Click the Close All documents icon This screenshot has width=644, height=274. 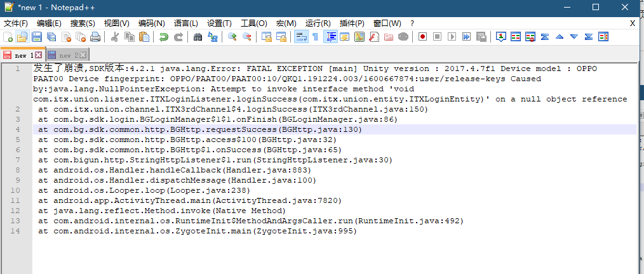tap(81, 37)
